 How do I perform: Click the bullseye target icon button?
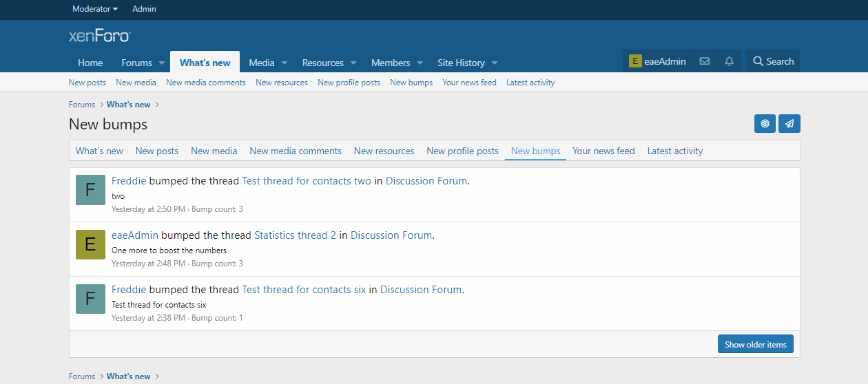point(765,124)
